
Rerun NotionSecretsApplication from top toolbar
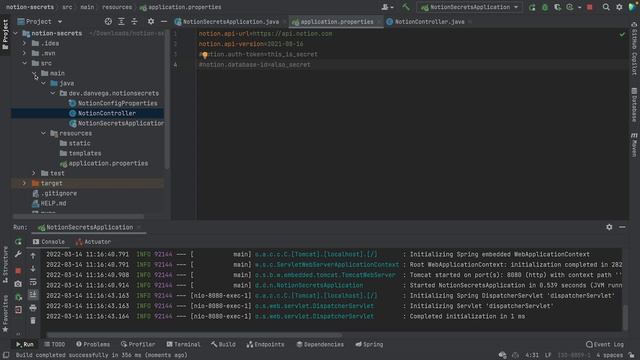click(532, 7)
